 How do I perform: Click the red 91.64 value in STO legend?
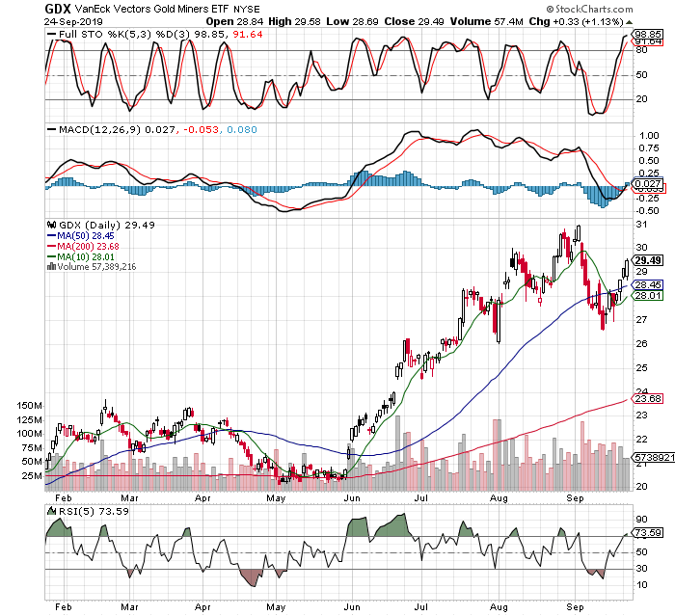[x=248, y=35]
